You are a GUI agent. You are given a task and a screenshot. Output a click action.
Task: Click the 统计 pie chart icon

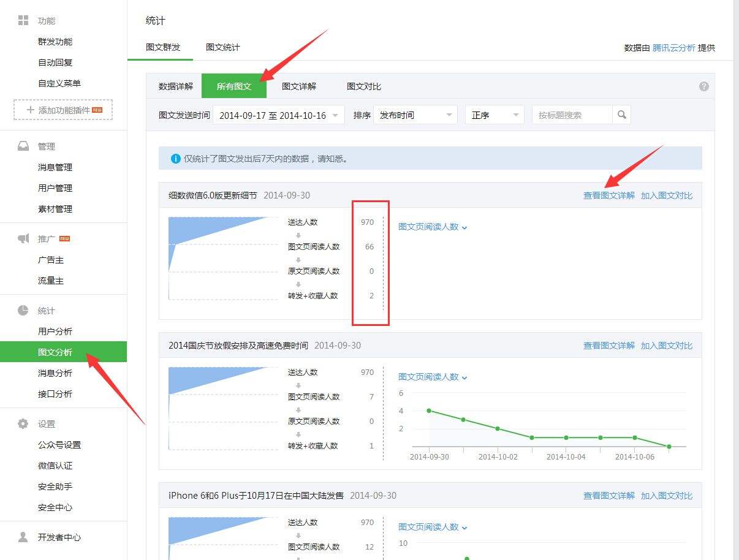pos(23,310)
